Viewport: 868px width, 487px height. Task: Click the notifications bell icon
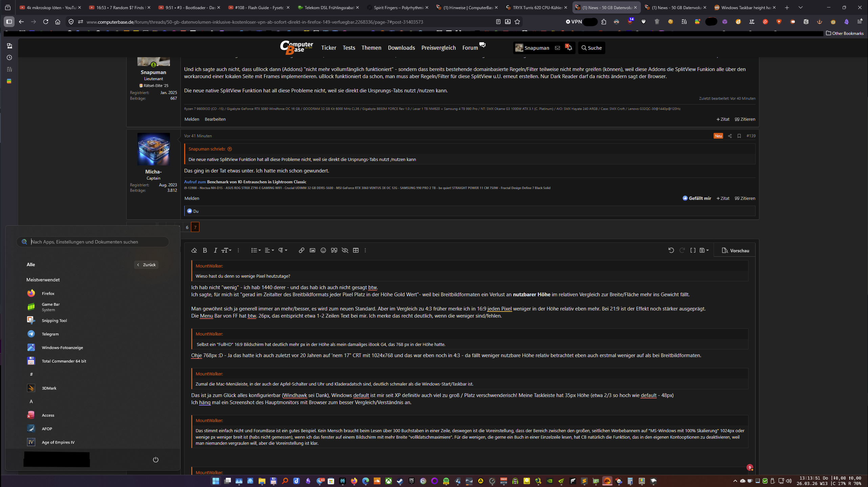point(569,48)
